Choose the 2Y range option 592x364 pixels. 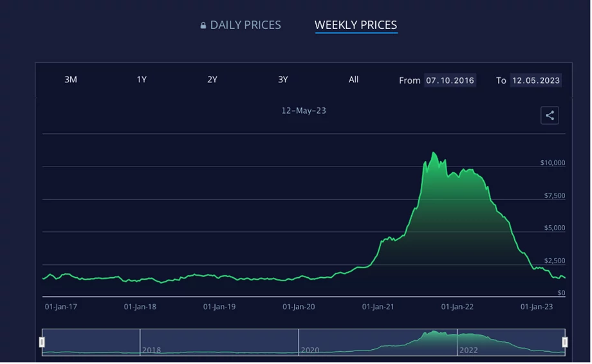coord(212,80)
